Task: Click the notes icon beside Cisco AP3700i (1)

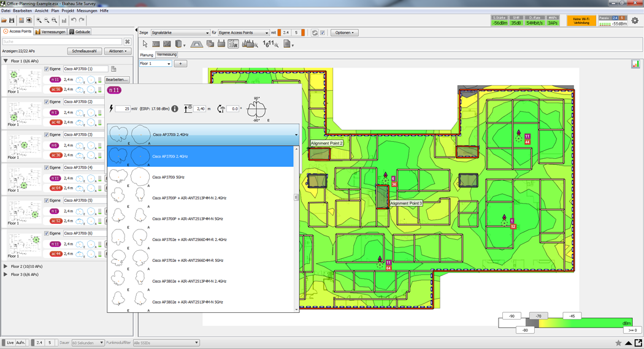Action: [x=113, y=69]
